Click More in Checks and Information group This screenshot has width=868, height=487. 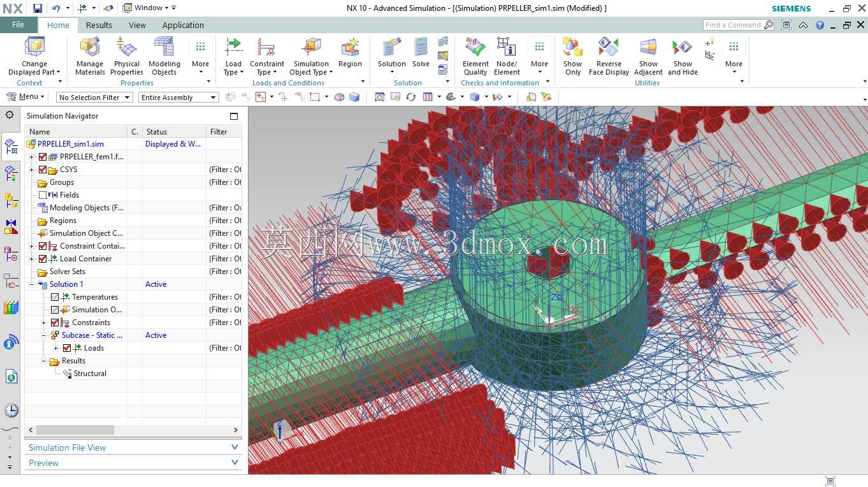tap(539, 57)
